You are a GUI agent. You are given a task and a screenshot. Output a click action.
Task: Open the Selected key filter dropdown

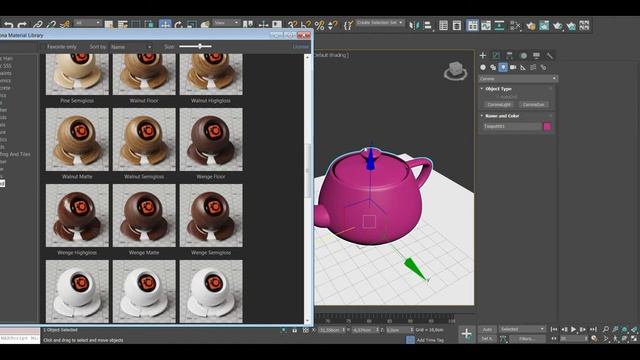coord(522,329)
